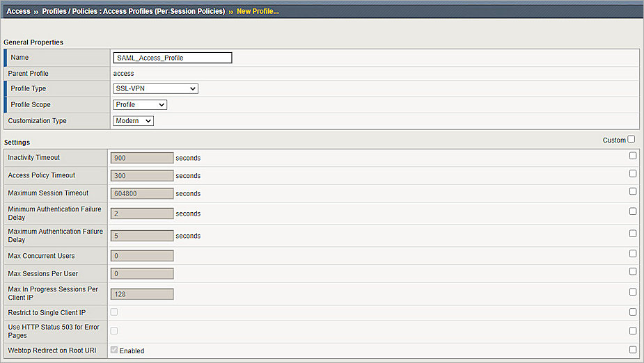Click the Max Concurrent Users field
This screenshot has height=363, width=644.
(x=142, y=256)
